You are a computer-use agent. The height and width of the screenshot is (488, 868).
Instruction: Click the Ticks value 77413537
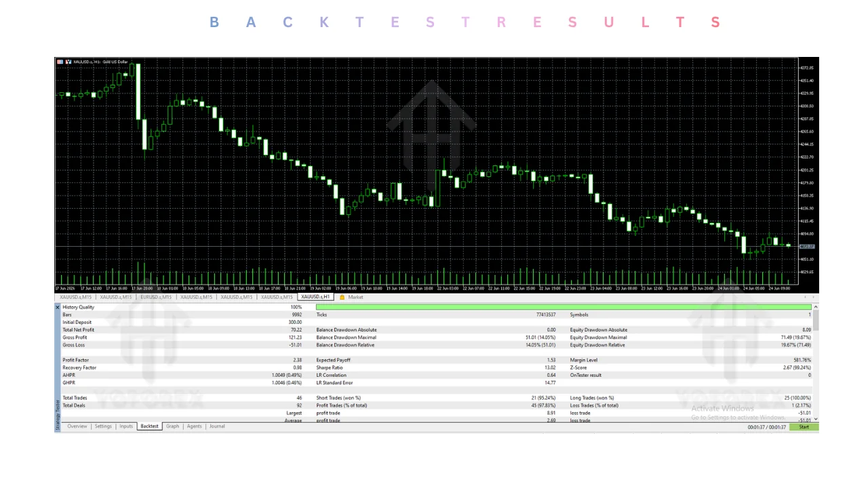click(x=545, y=314)
